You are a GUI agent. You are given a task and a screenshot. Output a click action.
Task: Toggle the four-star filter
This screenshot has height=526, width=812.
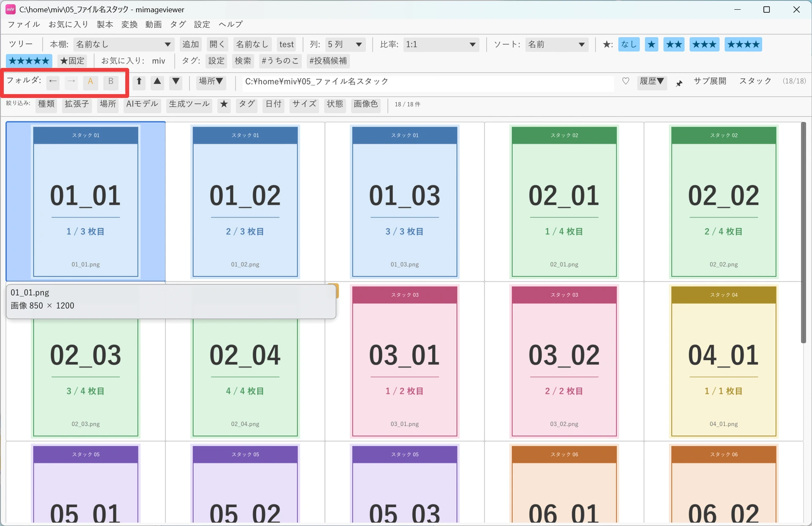coord(743,44)
